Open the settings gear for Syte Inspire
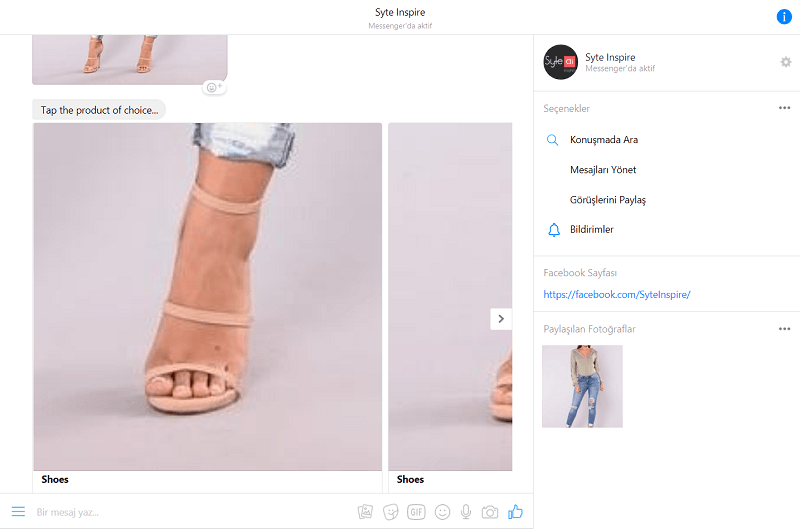 tap(785, 62)
